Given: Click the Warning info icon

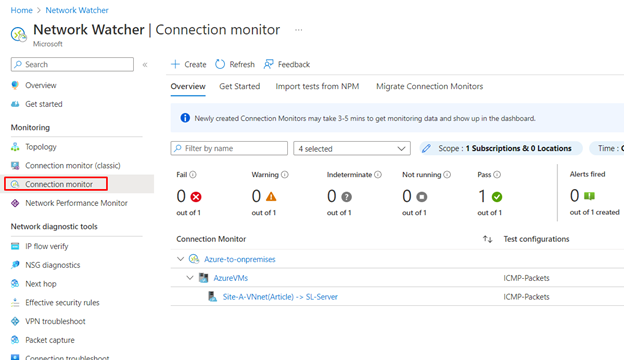Looking at the screenshot, I should pyautogui.click(x=285, y=174).
